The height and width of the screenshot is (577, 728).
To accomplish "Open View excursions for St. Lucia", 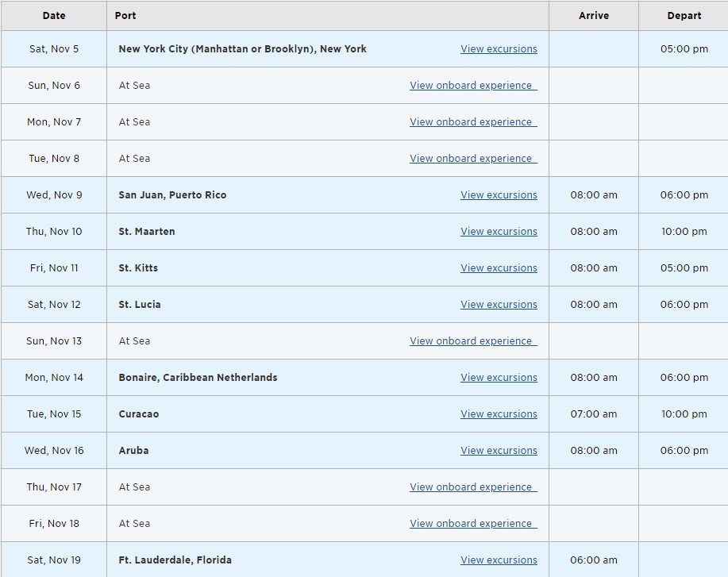I will [x=499, y=305].
